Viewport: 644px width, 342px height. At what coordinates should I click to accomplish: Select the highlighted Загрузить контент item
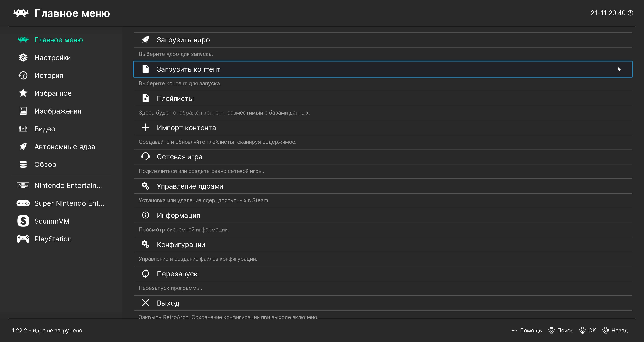click(x=189, y=69)
